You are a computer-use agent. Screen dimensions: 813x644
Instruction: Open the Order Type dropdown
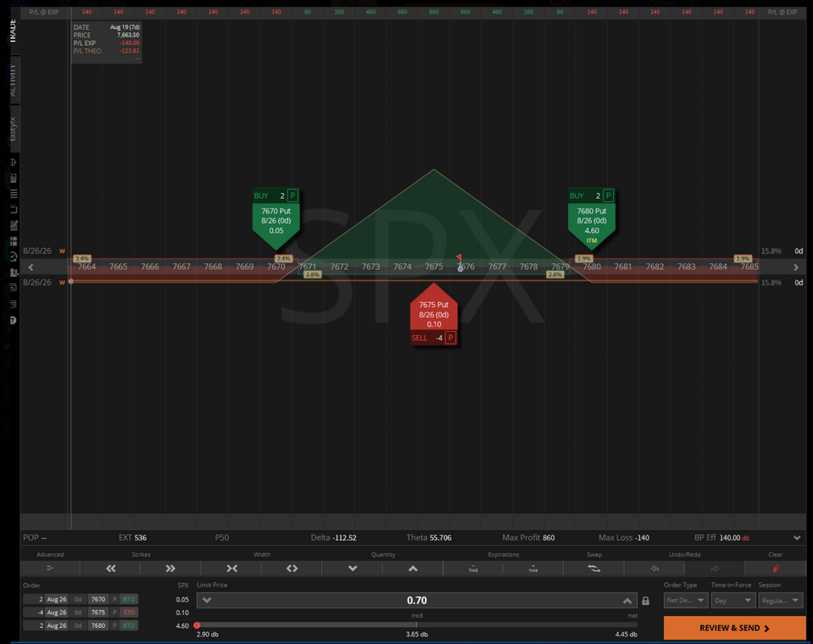coord(686,601)
